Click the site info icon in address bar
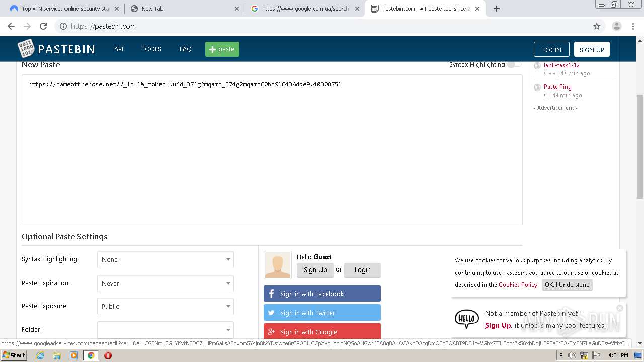Screen dimensions: 644x362 point(63,26)
